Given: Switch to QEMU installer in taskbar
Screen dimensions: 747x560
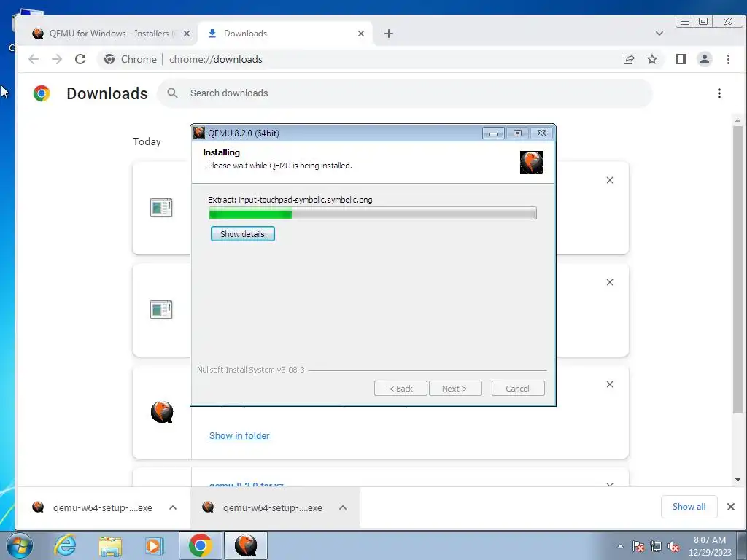Looking at the screenshot, I should pos(246,545).
